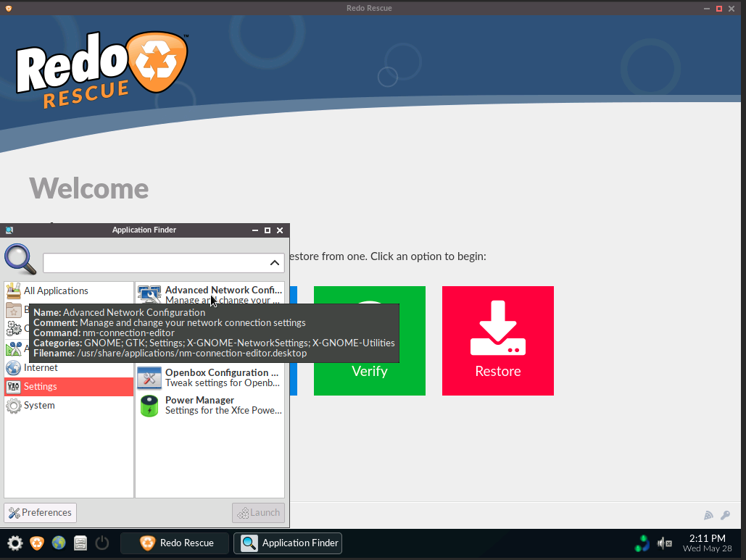746x560 pixels.
Task: Open the file manager drawer launcher
Action: (80, 543)
